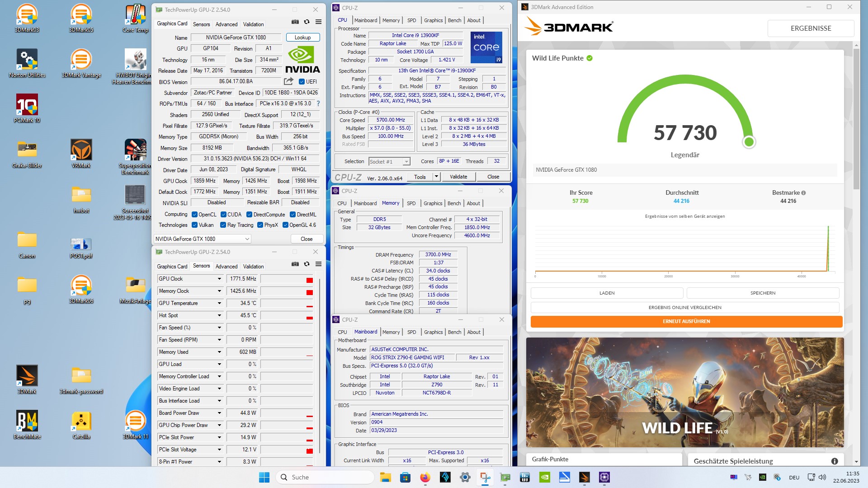Open the Catzilla desktop icon
The image size is (868, 488).
(81, 425)
